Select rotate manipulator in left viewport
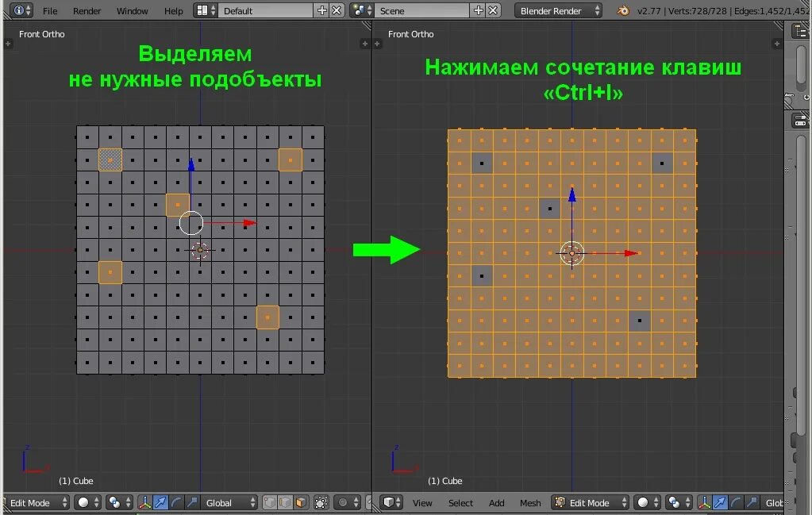Image resolution: width=812 pixels, height=515 pixels. pos(176,502)
